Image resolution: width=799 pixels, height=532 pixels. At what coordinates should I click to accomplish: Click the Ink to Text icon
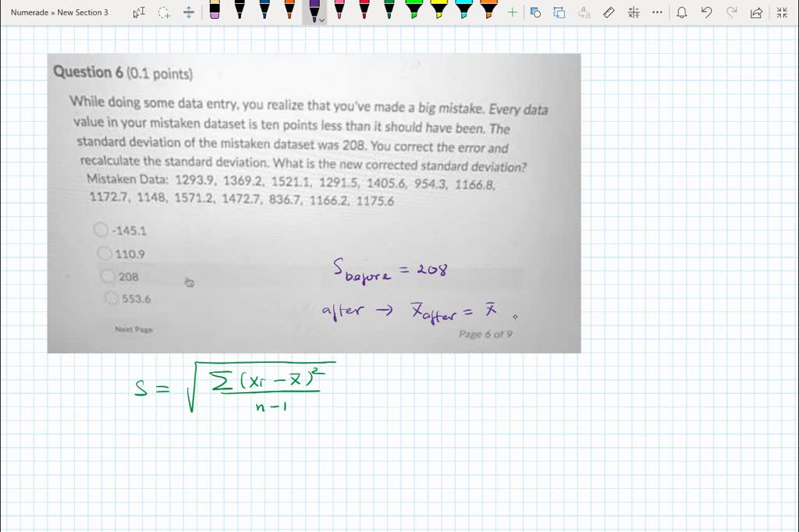pyautogui.click(x=559, y=12)
